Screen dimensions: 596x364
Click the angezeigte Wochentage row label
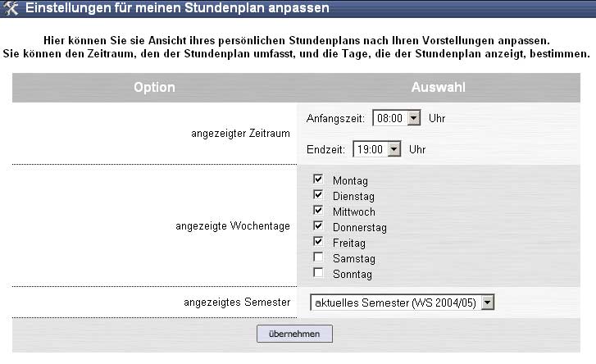coord(233,226)
